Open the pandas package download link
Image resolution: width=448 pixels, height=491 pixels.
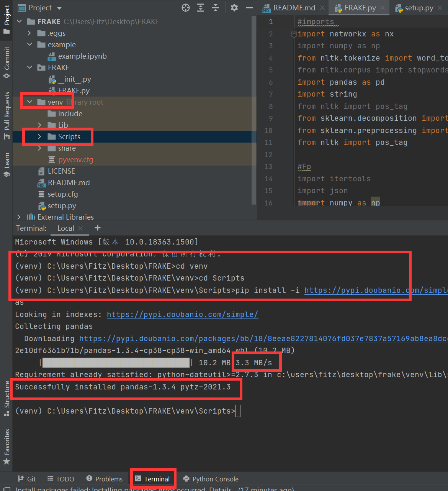coord(263,338)
